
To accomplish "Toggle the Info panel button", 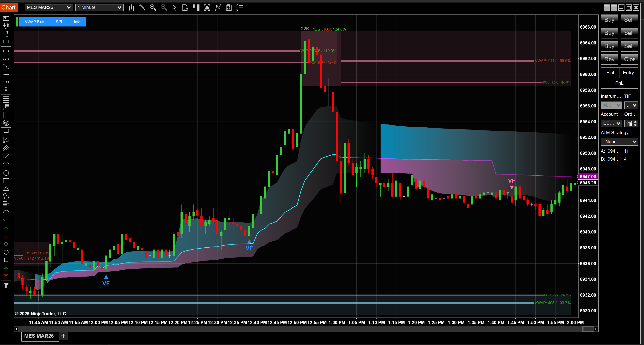I will tap(77, 22).
